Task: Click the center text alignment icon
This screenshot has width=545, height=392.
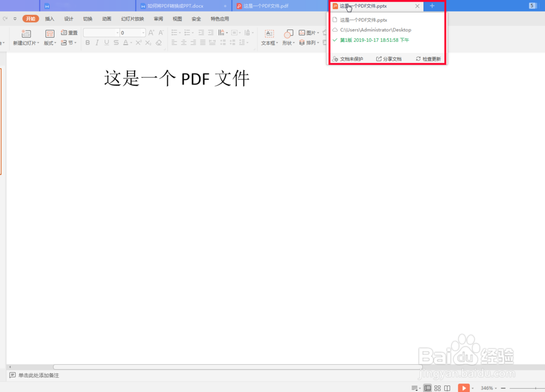Action: click(184, 42)
